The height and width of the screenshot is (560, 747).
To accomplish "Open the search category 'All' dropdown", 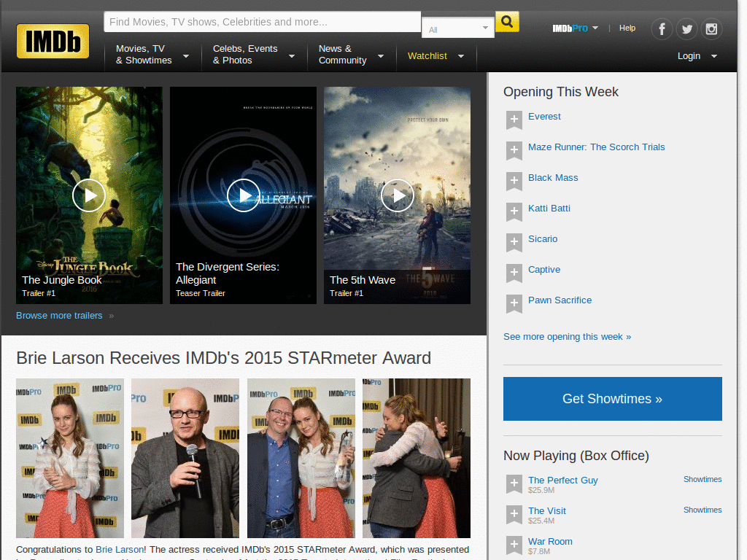I will pos(458,28).
